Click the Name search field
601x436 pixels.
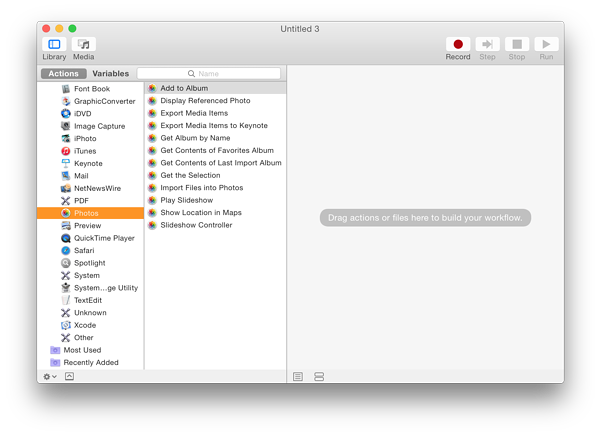point(209,74)
